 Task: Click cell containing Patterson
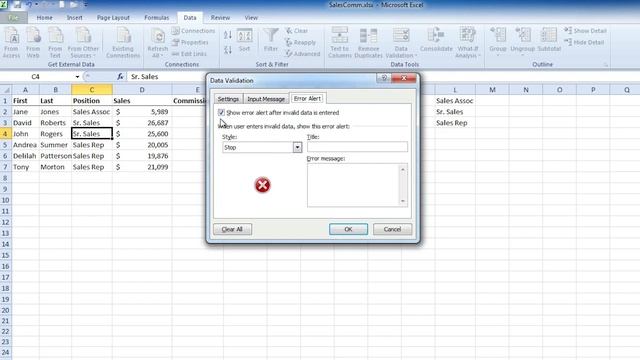(x=55, y=156)
